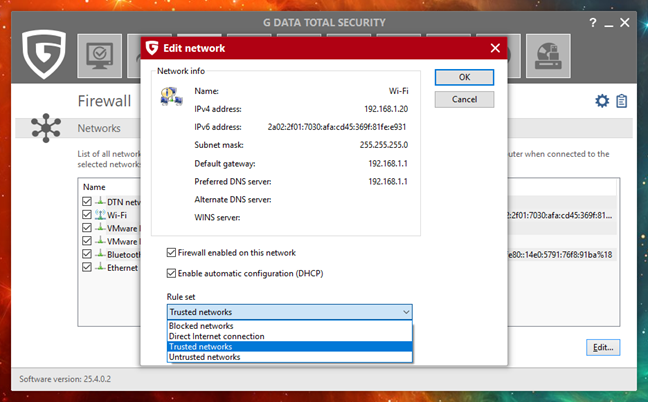Confirm with the OK button
The width and height of the screenshot is (648, 402).
(464, 77)
